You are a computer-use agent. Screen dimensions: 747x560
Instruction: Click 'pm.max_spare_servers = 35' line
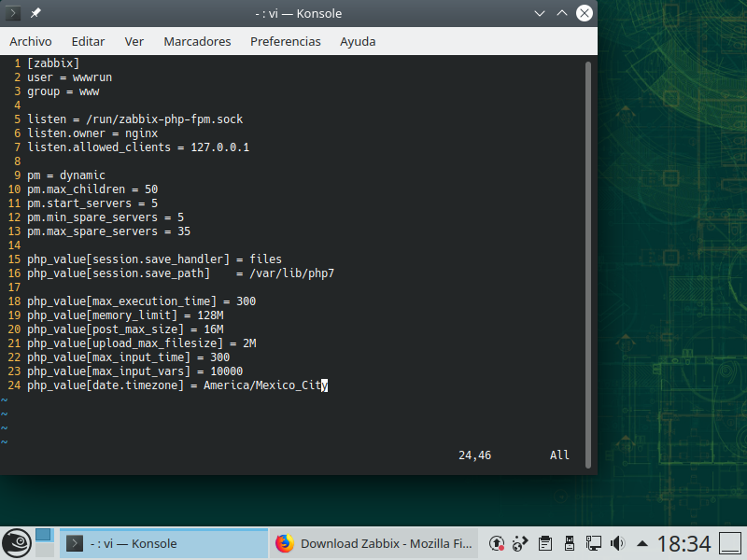108,231
